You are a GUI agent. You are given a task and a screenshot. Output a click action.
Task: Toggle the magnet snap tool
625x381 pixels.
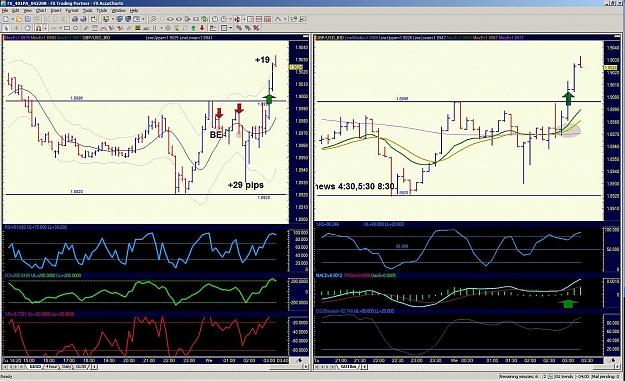click(39, 28)
